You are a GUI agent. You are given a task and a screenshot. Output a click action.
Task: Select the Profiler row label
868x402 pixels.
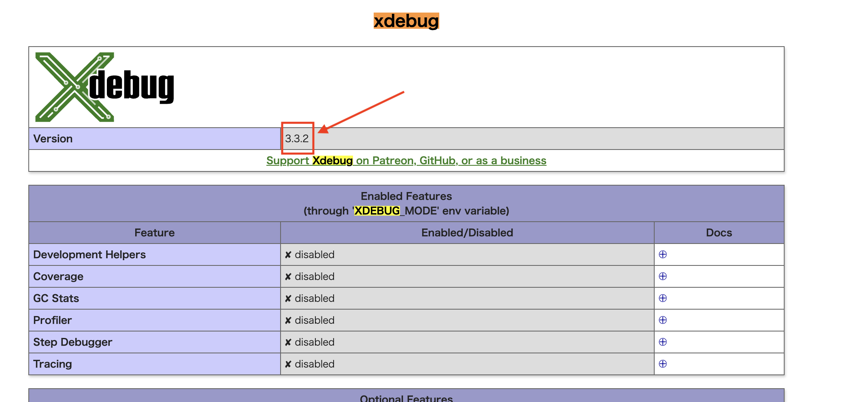click(x=52, y=320)
